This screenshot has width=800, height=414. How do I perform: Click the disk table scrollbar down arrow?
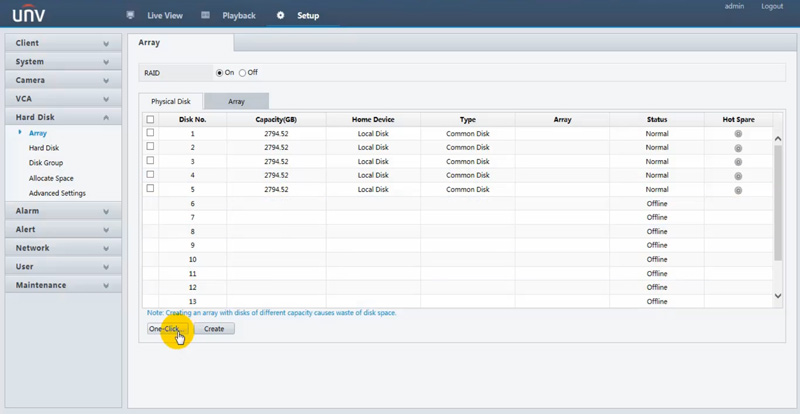(x=778, y=296)
